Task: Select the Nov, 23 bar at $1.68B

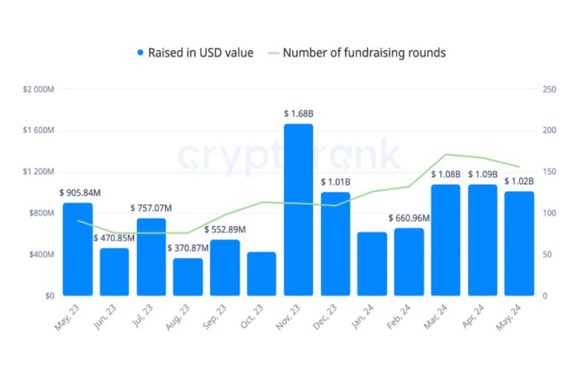Action: [x=299, y=209]
